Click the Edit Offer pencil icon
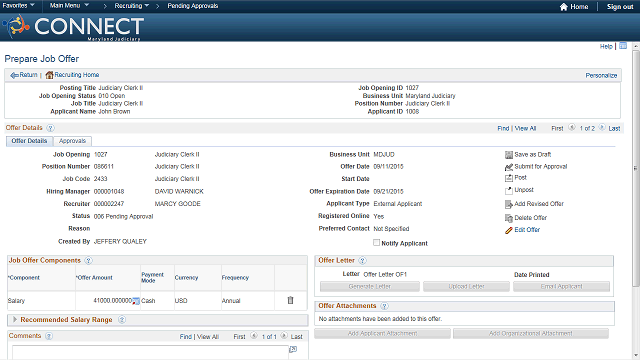Screen dimensions: 640x360 coord(509,230)
